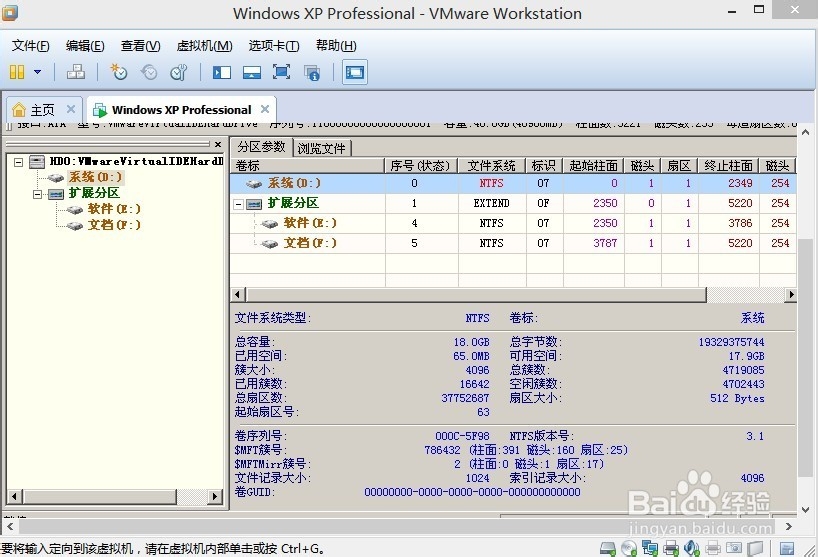Collapse the 扩展分区 node in the left tree
This screenshot has width=818, height=557.
(x=38, y=195)
